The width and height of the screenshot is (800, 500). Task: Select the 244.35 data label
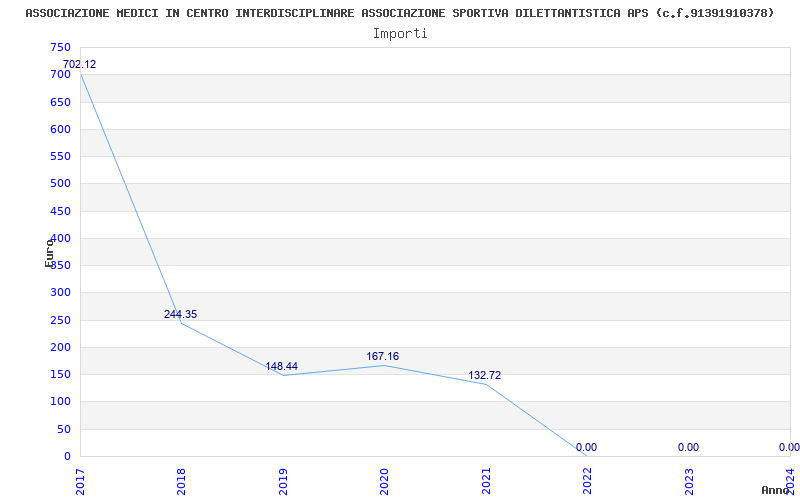(x=180, y=314)
